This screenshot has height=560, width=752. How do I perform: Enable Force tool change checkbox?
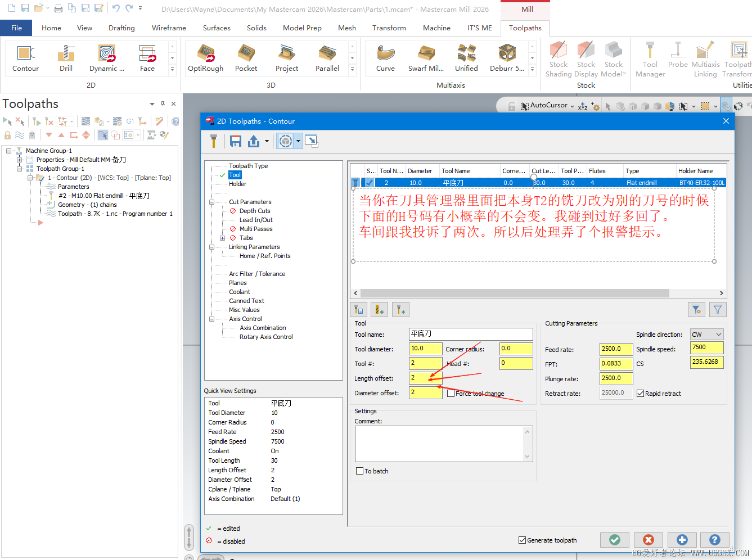451,394
